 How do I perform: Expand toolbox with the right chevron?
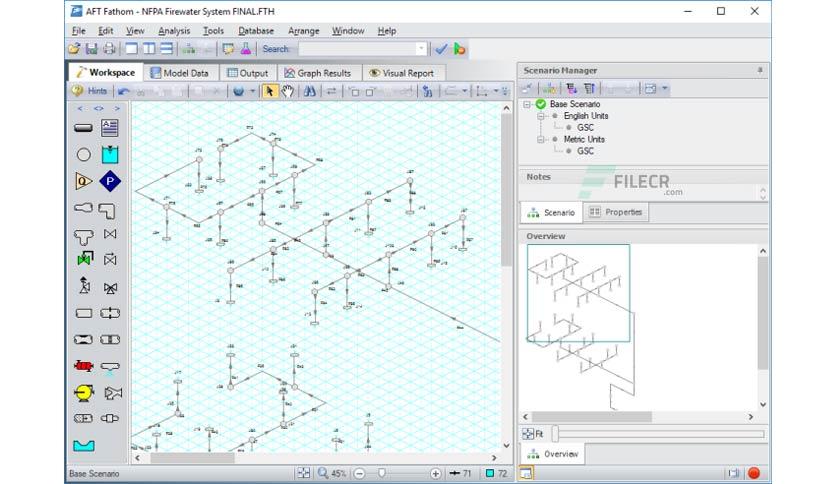point(117,108)
